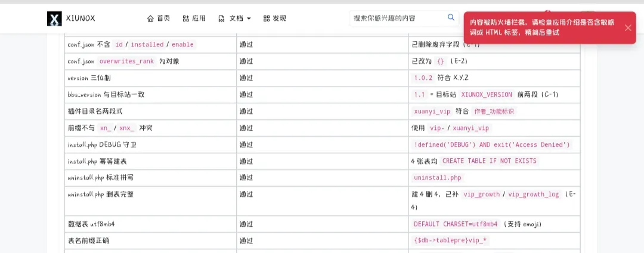This screenshot has width=644, height=253.
Task: Click the XIUNOX brand name text
Action: 80,18
